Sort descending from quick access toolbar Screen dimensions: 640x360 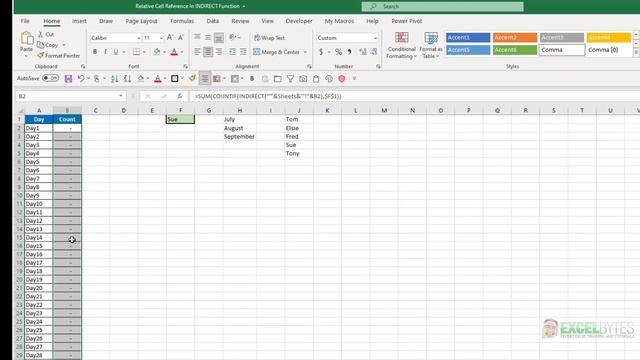(127, 78)
